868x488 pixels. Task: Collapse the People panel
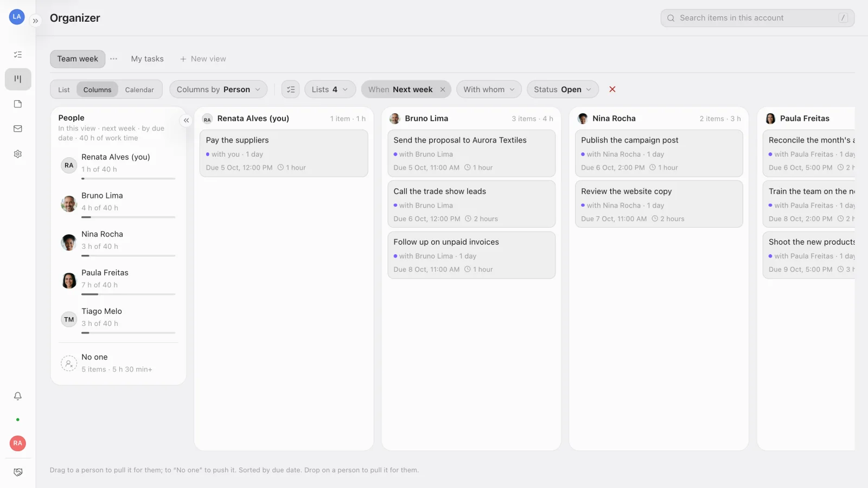click(186, 120)
